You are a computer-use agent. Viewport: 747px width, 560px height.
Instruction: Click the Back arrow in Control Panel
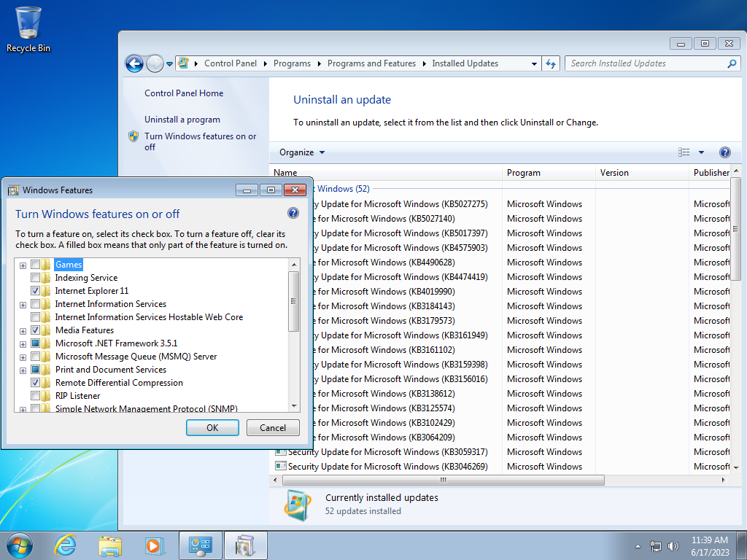[134, 63]
